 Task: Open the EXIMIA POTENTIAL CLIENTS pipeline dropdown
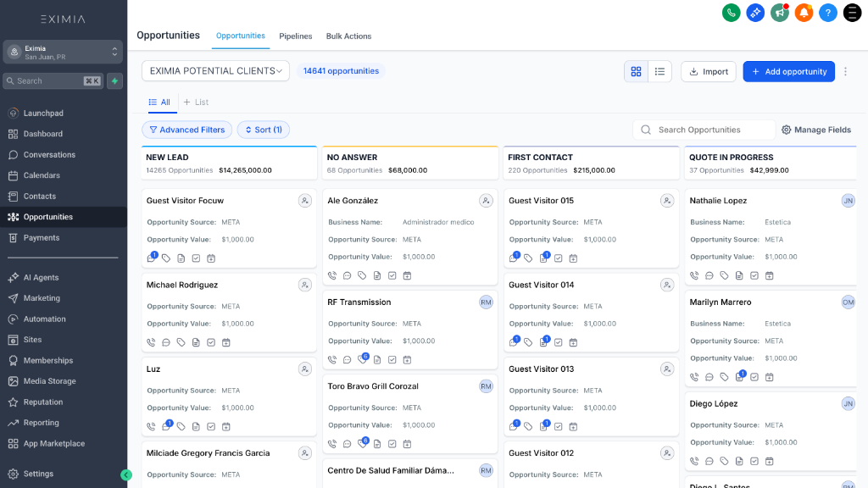(x=215, y=71)
